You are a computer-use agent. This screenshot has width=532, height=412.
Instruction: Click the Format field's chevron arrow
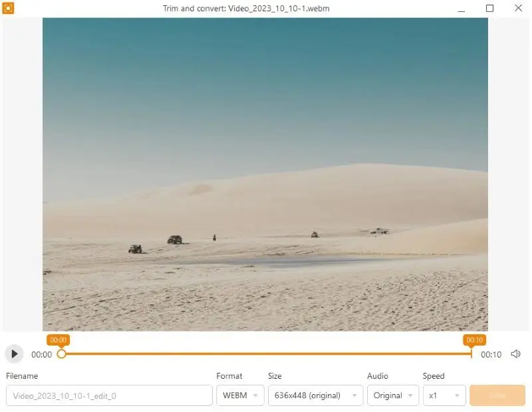255,395
